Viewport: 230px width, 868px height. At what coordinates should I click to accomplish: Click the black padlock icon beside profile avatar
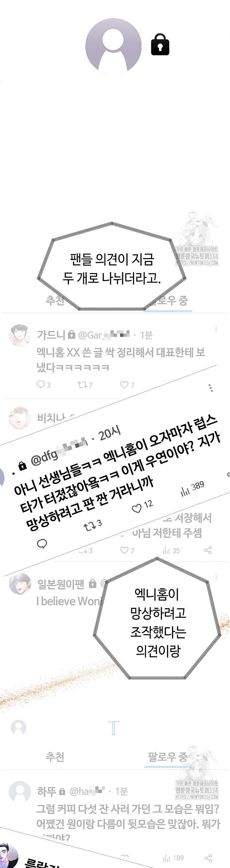[160, 44]
